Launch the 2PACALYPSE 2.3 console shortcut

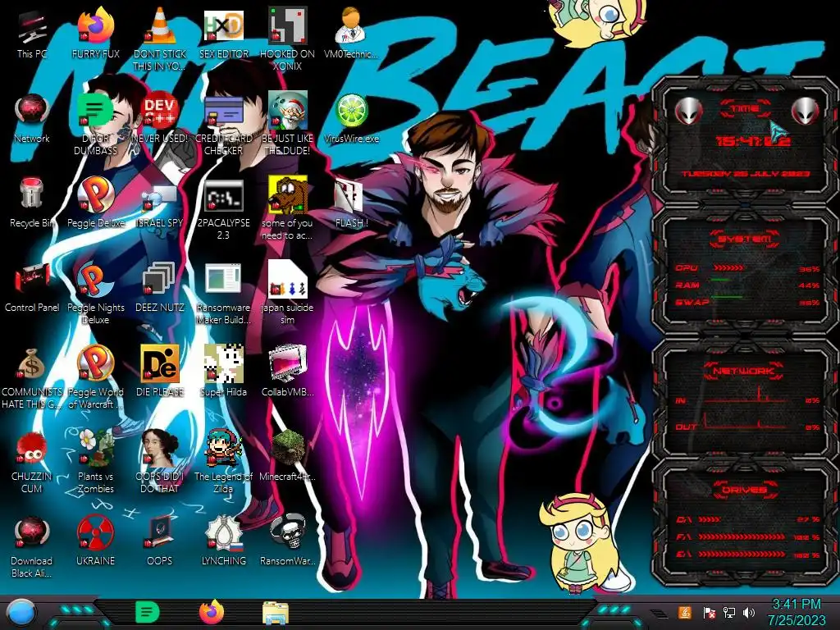coord(223,208)
